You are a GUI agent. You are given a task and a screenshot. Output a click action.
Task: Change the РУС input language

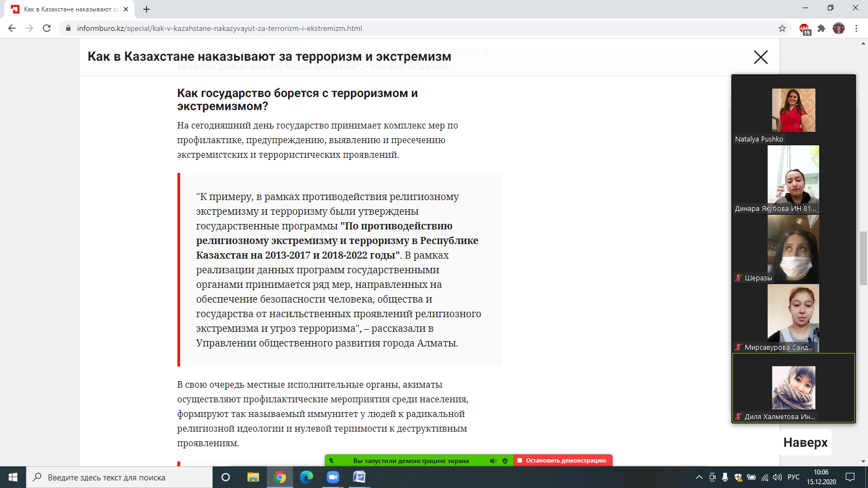(x=794, y=477)
